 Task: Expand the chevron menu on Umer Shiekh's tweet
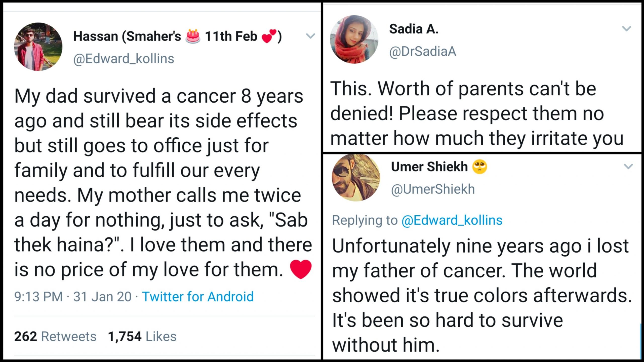628,166
